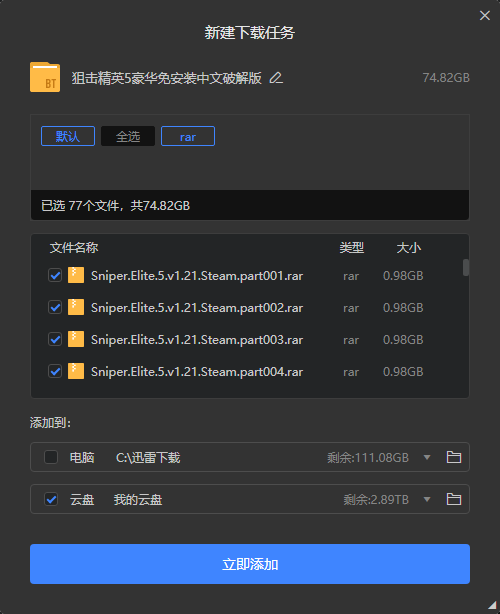Click 剩余:111.08GB free space text
500x614 pixels.
coord(368,457)
